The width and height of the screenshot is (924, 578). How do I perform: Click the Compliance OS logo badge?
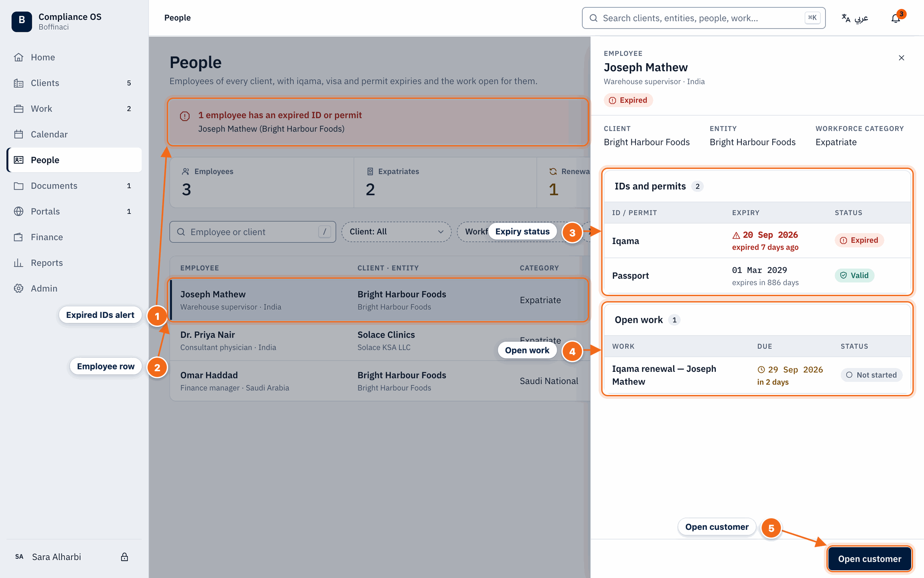(22, 21)
